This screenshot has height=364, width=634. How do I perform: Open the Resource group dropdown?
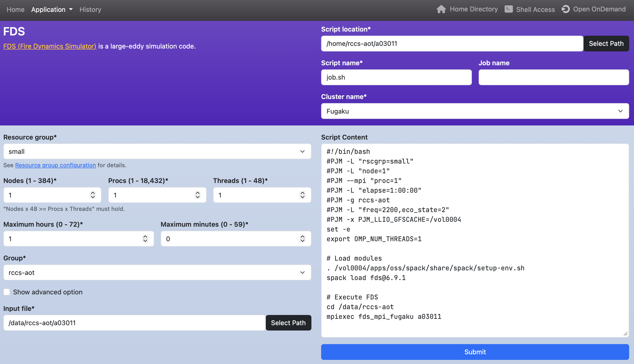point(157,151)
